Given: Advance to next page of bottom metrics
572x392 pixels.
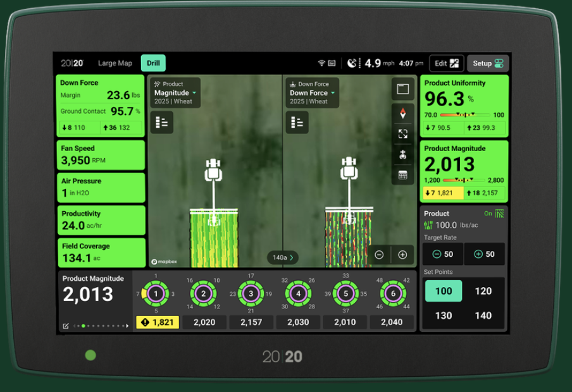Looking at the screenshot, I should click(x=127, y=326).
